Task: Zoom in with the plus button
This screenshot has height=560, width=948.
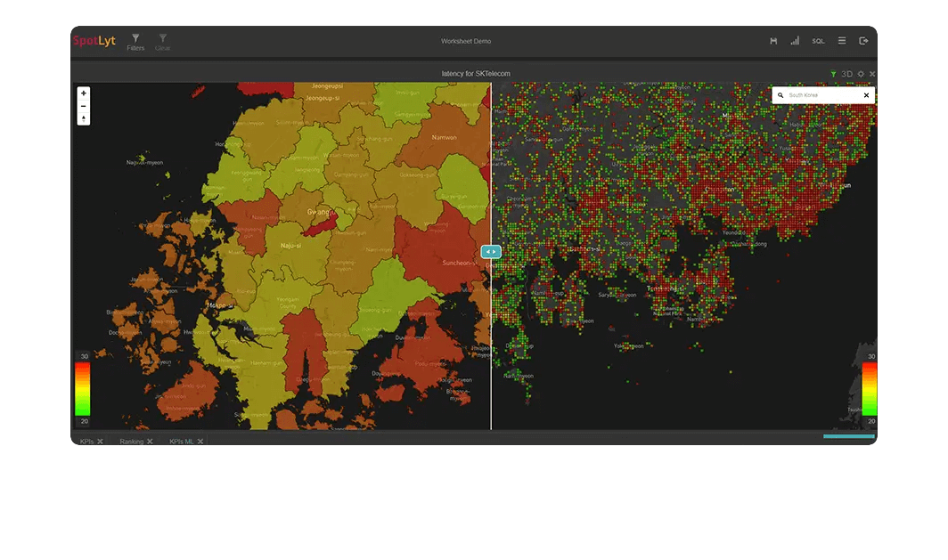Action: (84, 93)
